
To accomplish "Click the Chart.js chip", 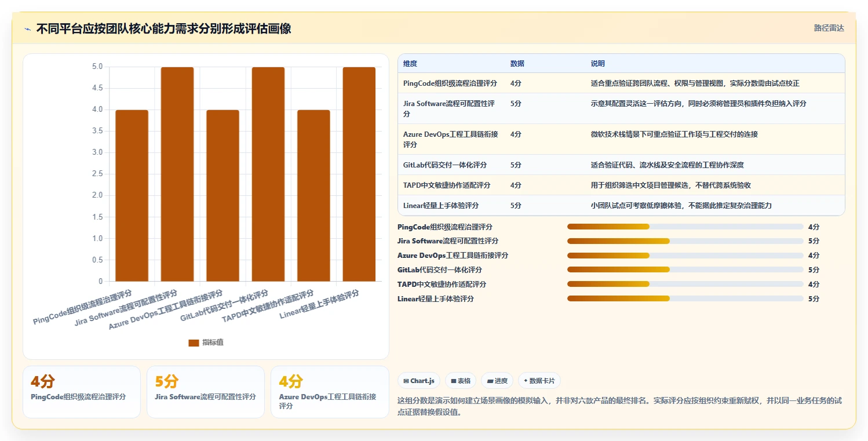I will click(419, 381).
